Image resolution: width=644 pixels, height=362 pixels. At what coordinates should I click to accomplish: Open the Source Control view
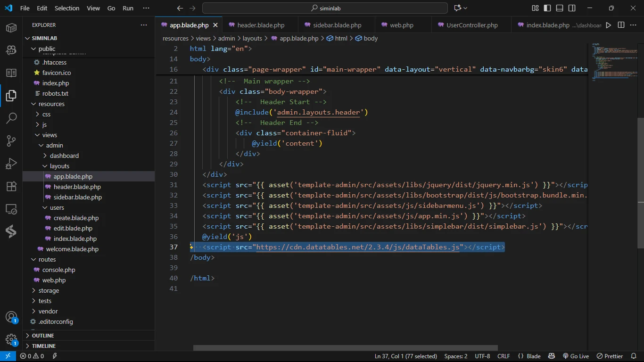11,140
